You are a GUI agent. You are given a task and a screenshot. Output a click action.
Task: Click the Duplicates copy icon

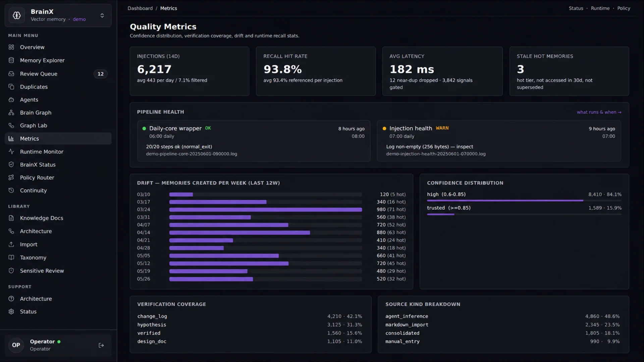[x=11, y=87]
